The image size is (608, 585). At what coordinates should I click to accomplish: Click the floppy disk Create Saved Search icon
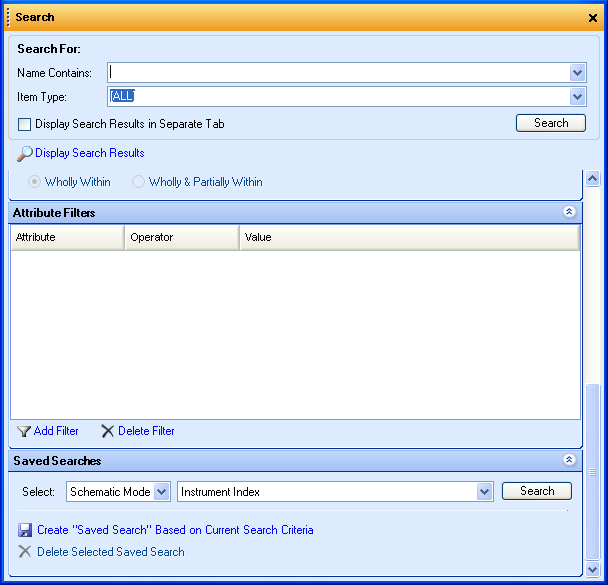pyautogui.click(x=25, y=530)
